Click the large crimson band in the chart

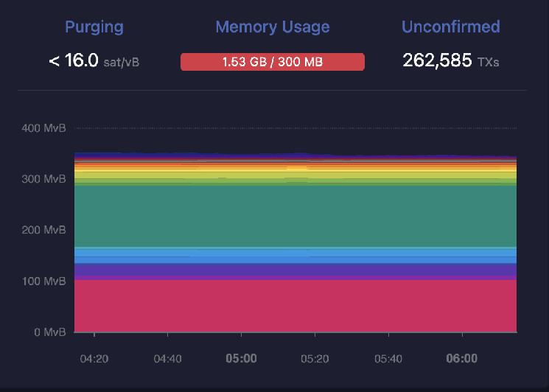295,306
